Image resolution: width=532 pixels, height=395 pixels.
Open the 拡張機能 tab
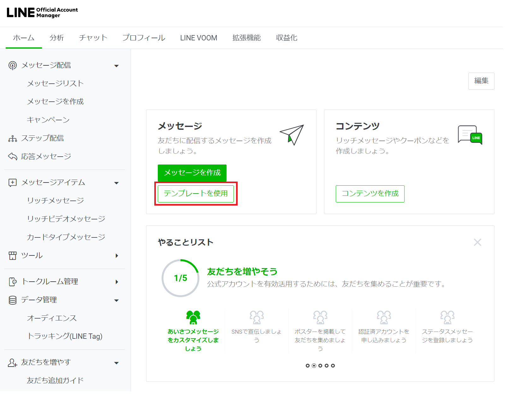[247, 38]
